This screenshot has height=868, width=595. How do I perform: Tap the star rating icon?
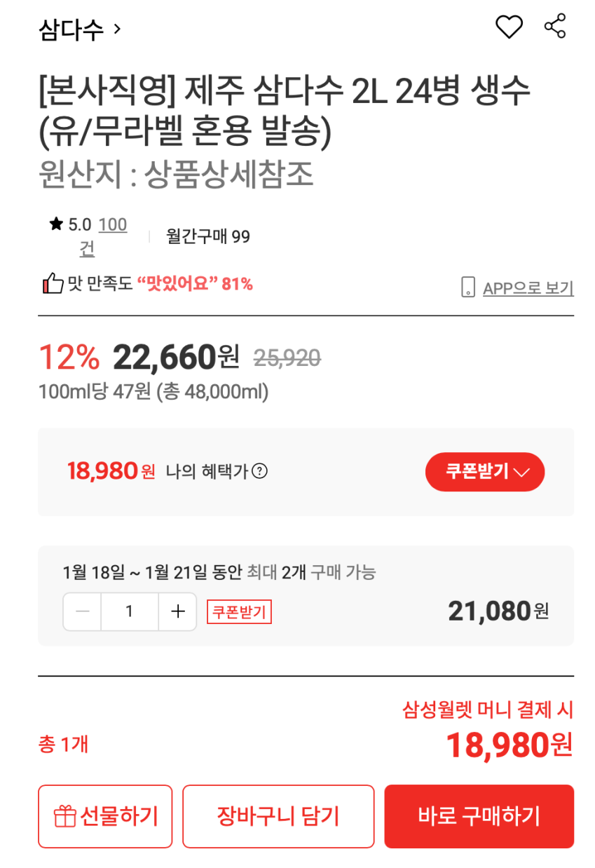[56, 224]
